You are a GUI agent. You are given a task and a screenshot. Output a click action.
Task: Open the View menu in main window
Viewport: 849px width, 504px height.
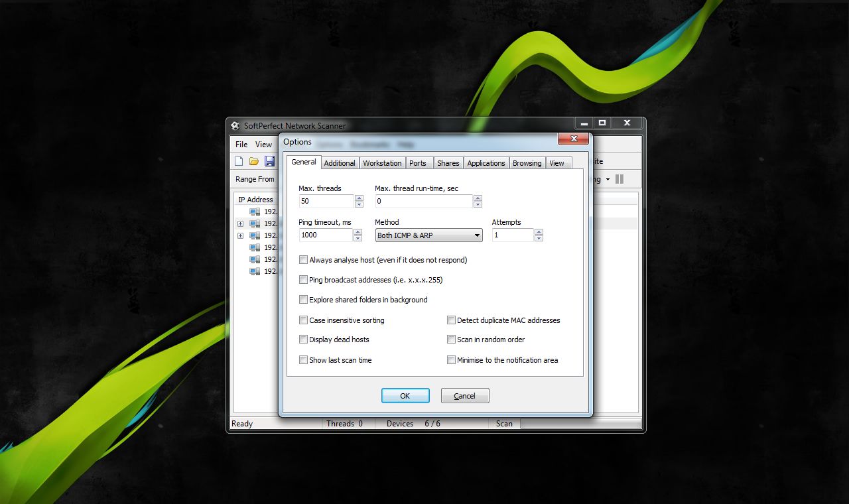click(263, 144)
